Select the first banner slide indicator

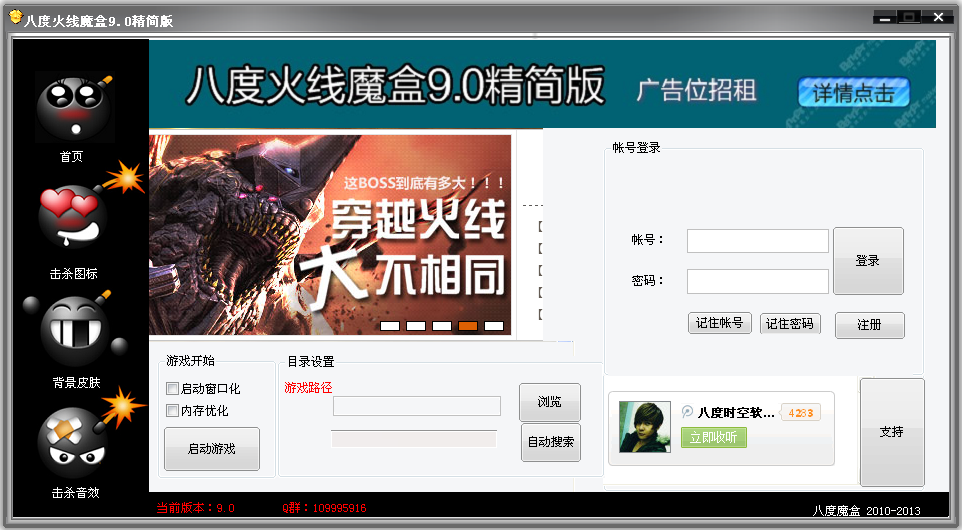click(x=390, y=326)
